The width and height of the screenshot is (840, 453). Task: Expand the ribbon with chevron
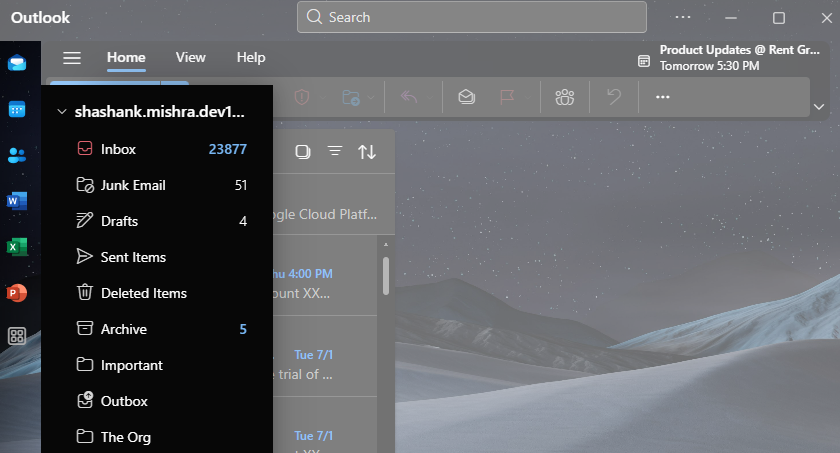point(819,107)
